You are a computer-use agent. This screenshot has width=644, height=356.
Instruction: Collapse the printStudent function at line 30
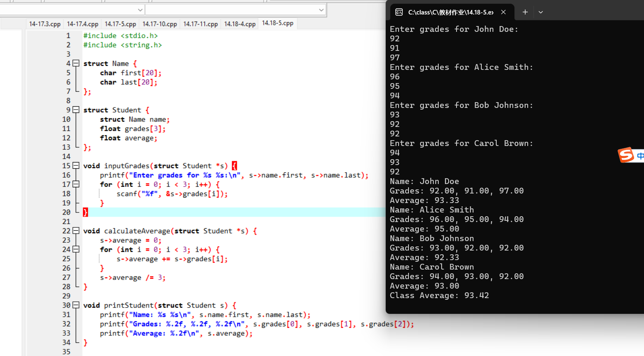76,305
